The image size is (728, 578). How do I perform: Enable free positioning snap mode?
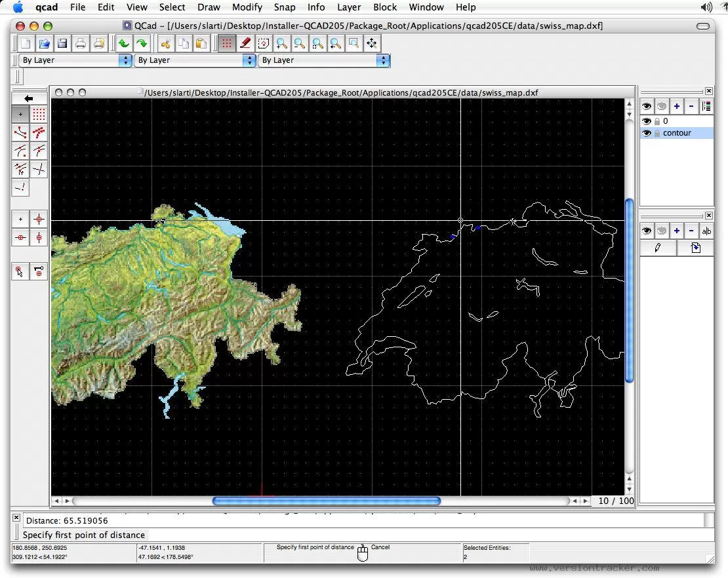point(20,114)
